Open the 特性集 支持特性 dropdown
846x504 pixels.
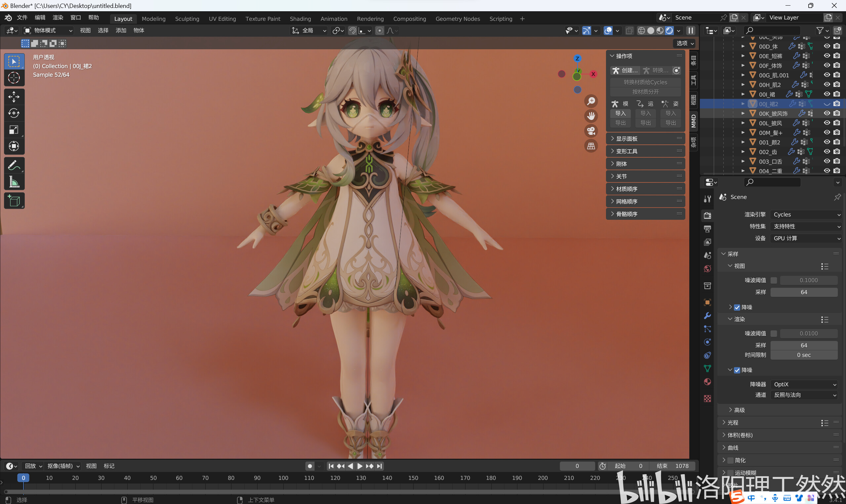point(806,226)
